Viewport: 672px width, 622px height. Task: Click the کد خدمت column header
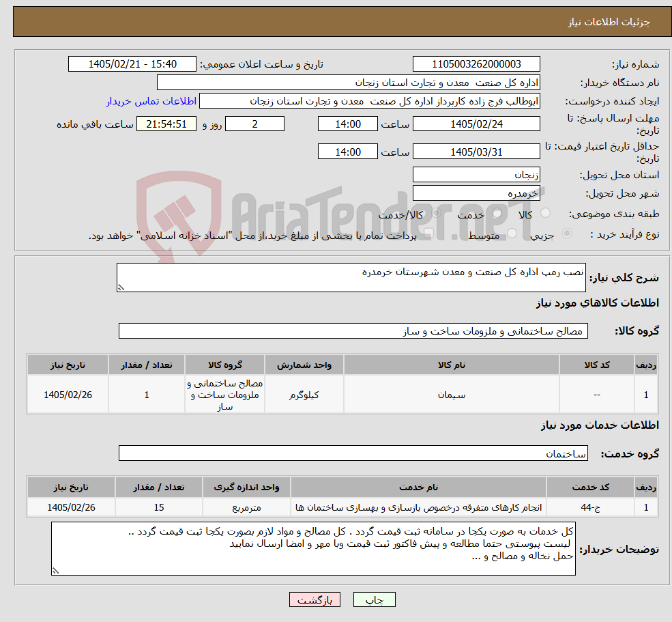590,487
